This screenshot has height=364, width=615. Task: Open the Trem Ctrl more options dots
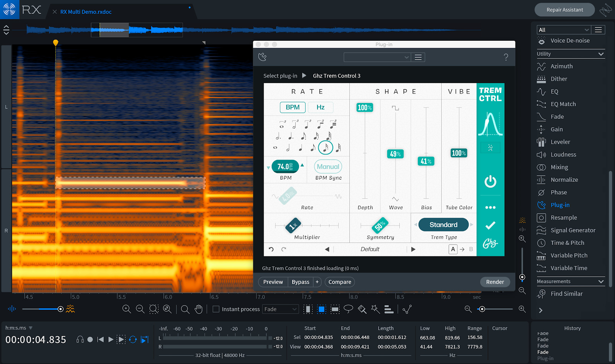[490, 208]
